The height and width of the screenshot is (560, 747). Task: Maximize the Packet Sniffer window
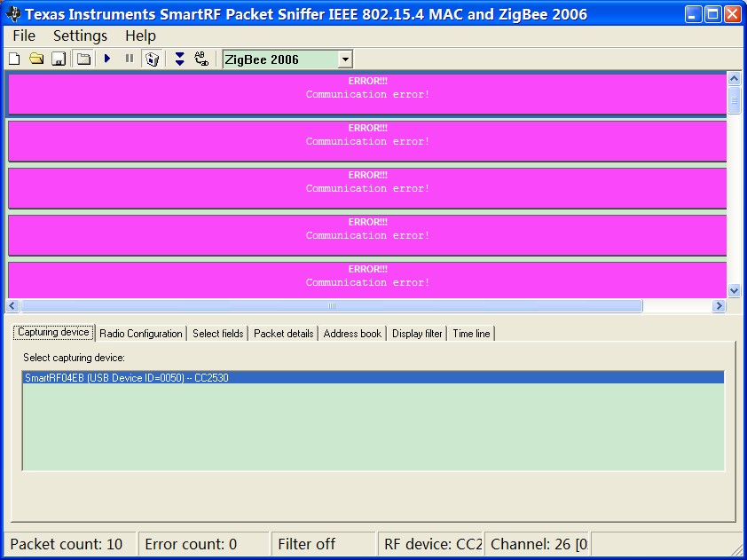(x=712, y=14)
